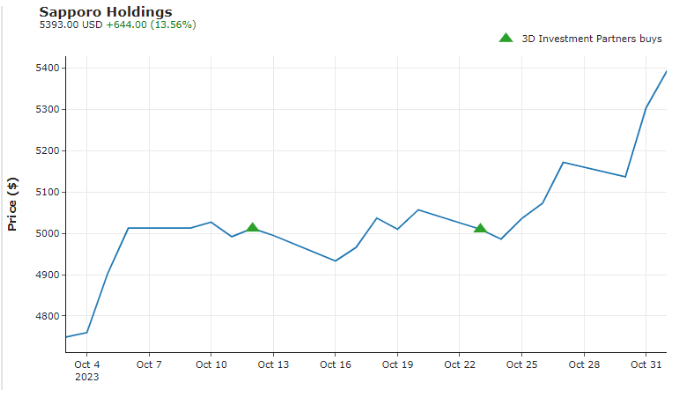The image size is (685, 407).
Task: Click the Oct 25 date tick label
Action: tap(521, 365)
